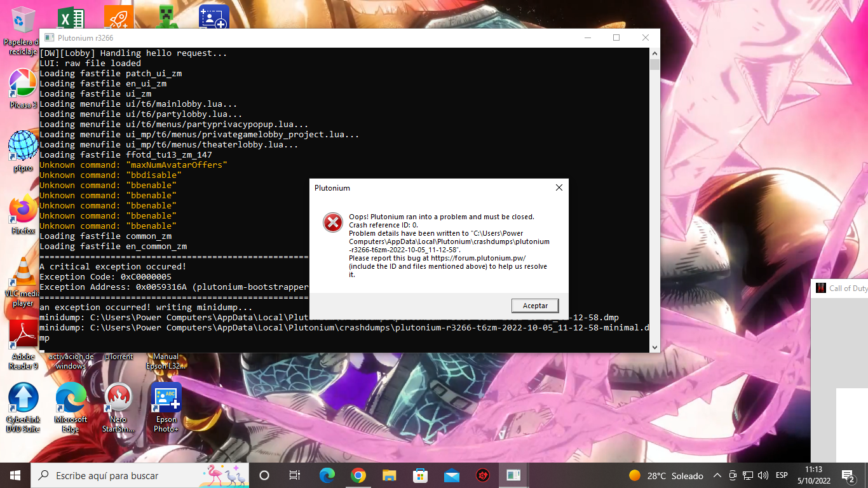Click the 'LUI: raw file loaded' console line

pyautogui.click(x=90, y=63)
